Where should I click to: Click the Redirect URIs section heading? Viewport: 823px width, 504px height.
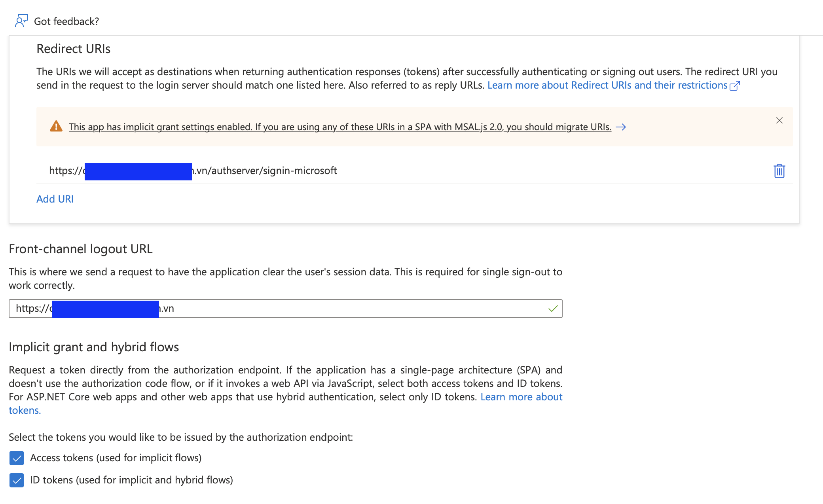pyautogui.click(x=74, y=49)
